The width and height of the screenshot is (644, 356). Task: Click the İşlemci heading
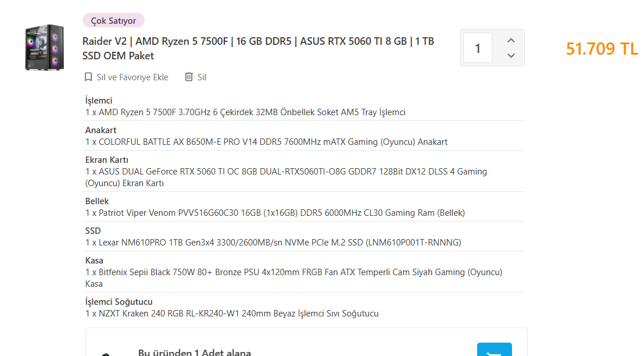(x=99, y=101)
